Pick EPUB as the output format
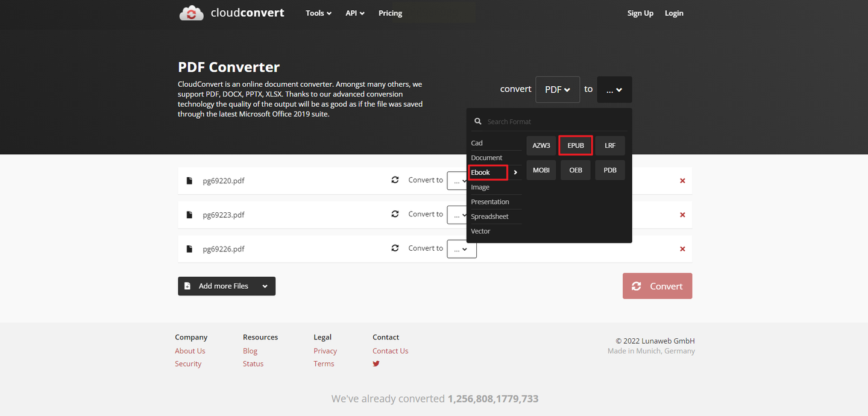Screen dimensions: 868x416 click(575, 145)
